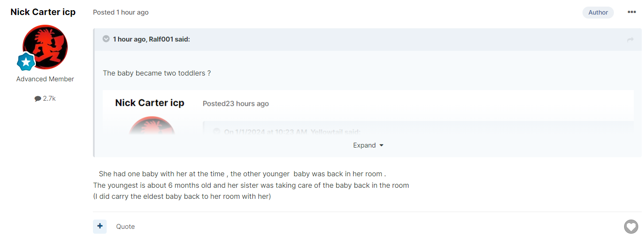644x239 pixels.
Task: Click the Quote link to reply
Action: click(x=125, y=227)
